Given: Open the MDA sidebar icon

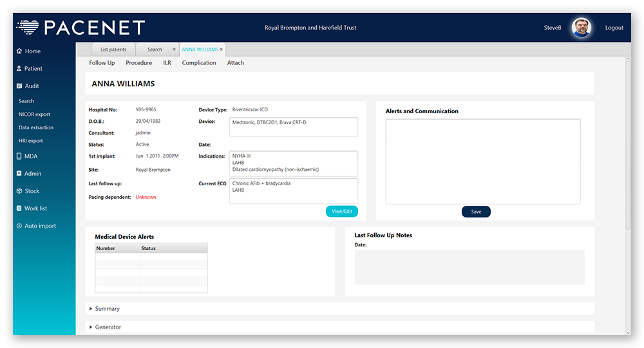Looking at the screenshot, I should coord(19,156).
